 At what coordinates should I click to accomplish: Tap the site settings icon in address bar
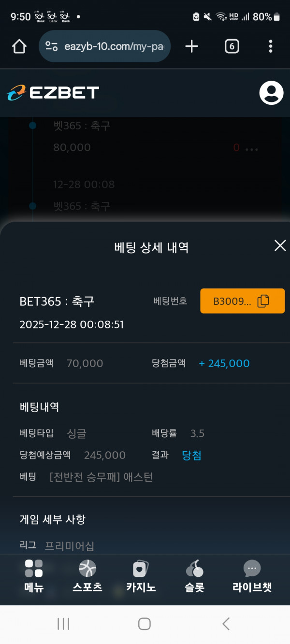pos(51,46)
